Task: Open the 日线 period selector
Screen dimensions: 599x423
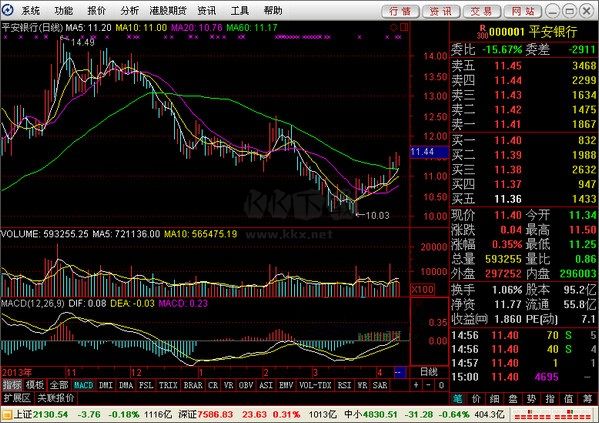Action: 428,371
